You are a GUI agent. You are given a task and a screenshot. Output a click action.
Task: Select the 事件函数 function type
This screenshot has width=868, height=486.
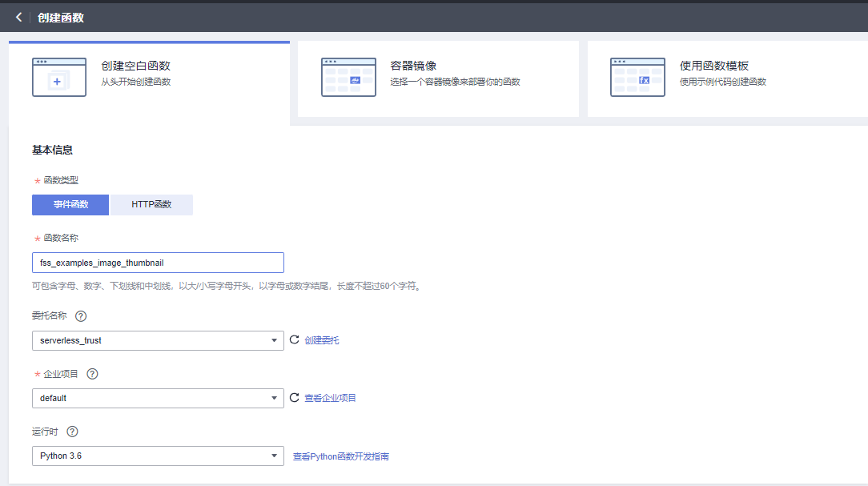click(x=70, y=204)
